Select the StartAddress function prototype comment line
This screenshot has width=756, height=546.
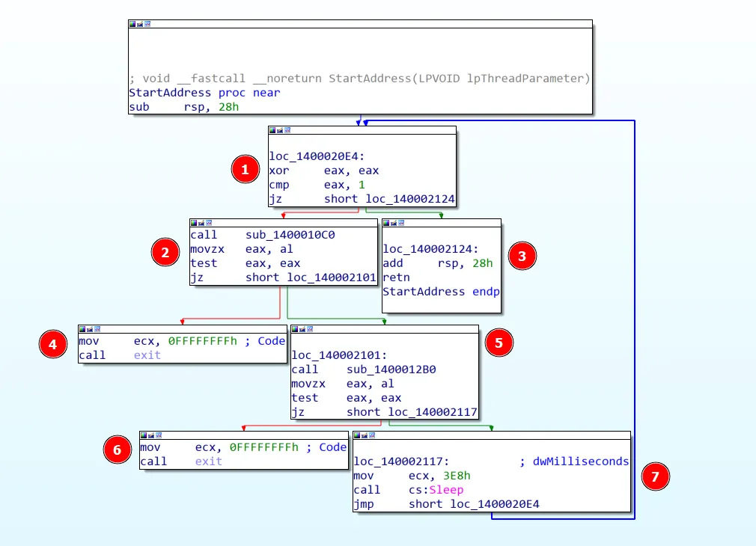tap(360, 79)
